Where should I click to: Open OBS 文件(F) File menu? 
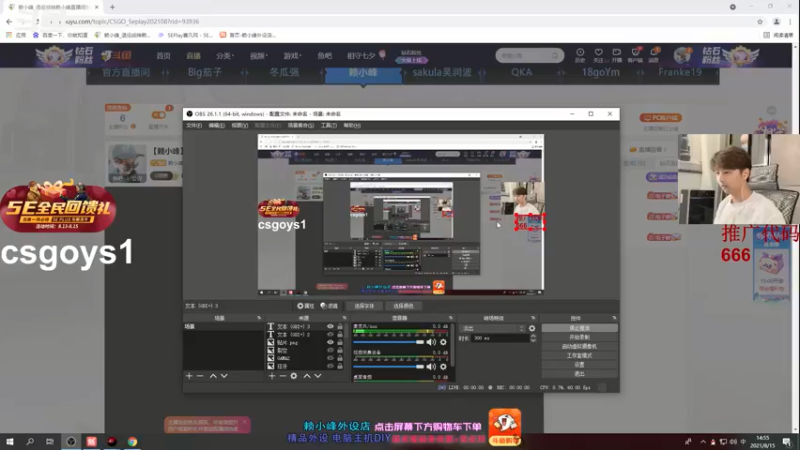194,126
